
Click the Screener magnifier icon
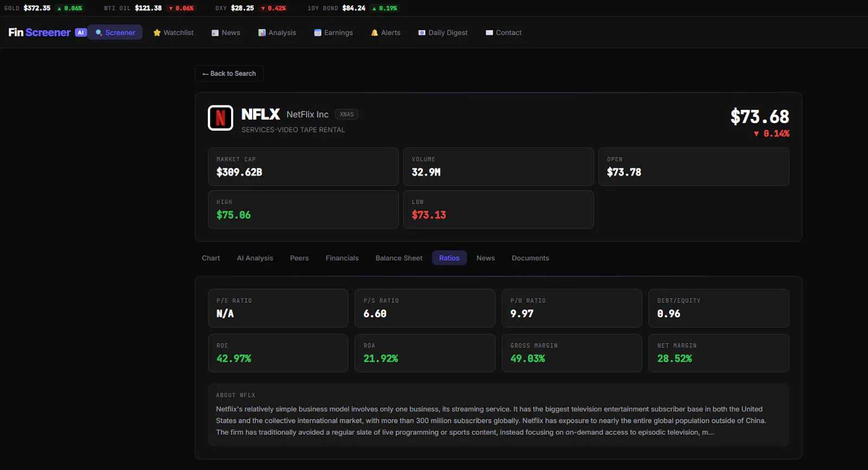pos(99,33)
